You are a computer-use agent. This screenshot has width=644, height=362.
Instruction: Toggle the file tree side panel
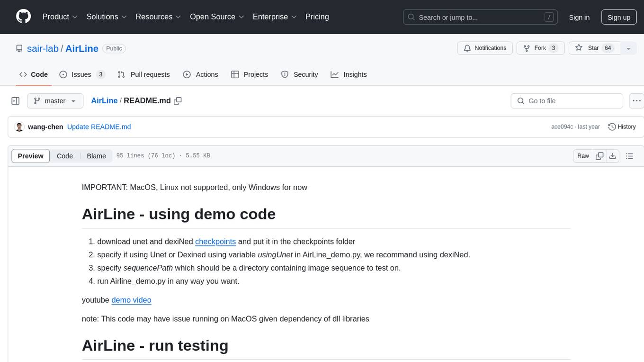tap(15, 101)
